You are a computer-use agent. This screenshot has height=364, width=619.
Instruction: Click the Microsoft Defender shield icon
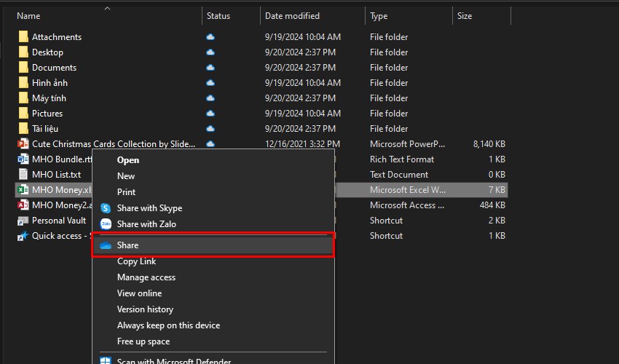(106, 361)
